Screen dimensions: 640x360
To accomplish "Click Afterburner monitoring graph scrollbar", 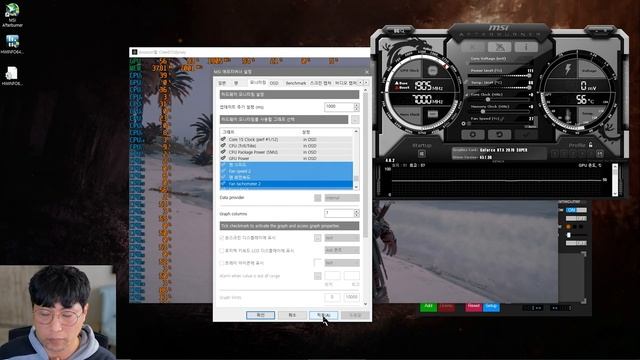I will [615, 180].
